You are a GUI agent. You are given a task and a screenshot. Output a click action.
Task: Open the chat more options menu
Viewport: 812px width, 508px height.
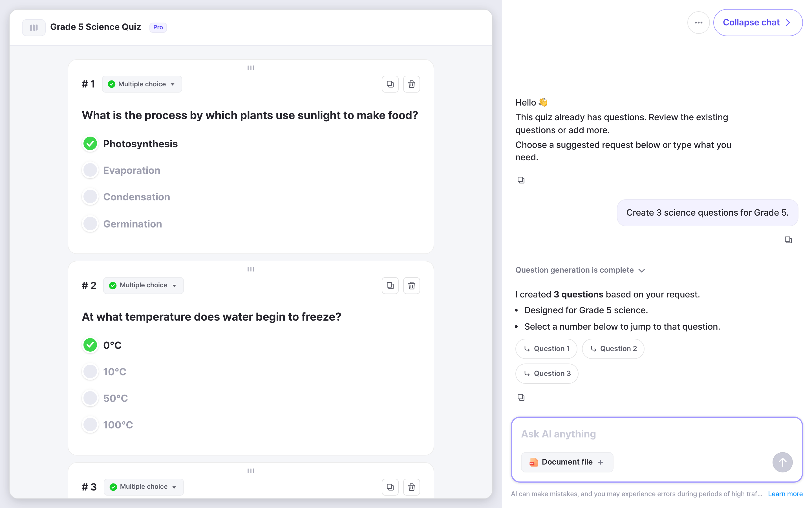click(x=698, y=23)
